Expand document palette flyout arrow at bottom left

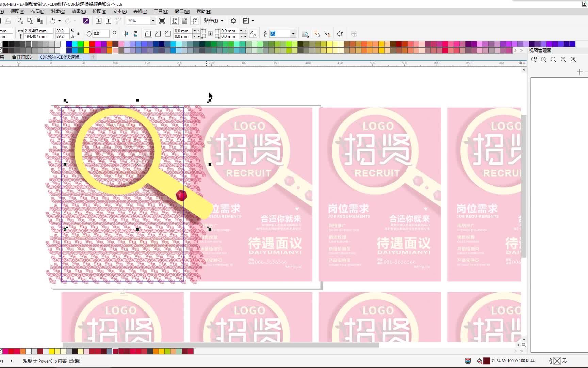(12, 361)
